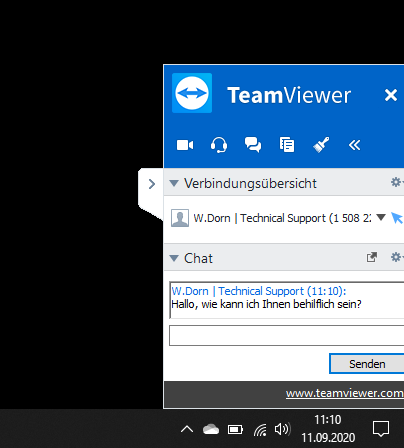Open Verbindungsübersicht gear settings
The image size is (404, 448).
pyautogui.click(x=396, y=182)
